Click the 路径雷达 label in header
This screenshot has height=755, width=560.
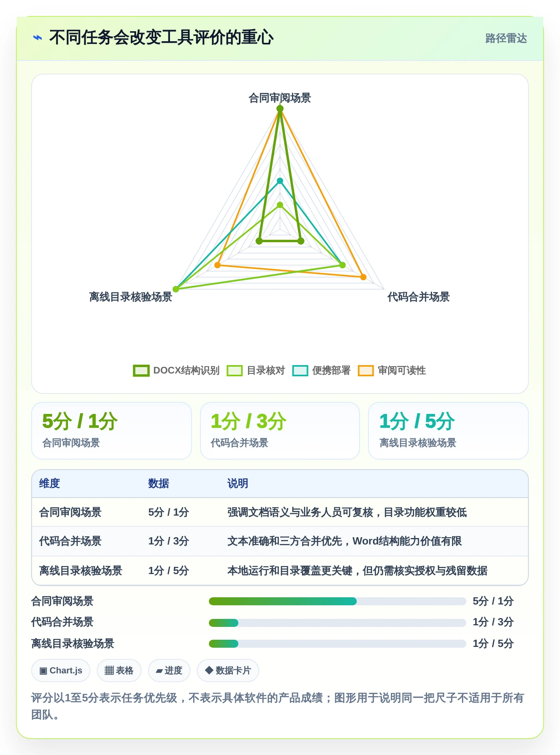[x=506, y=38]
